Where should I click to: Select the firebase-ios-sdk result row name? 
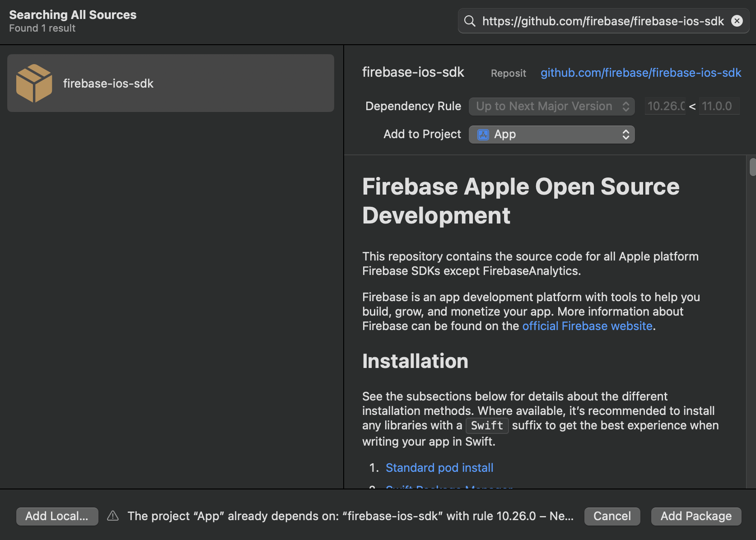coord(108,84)
